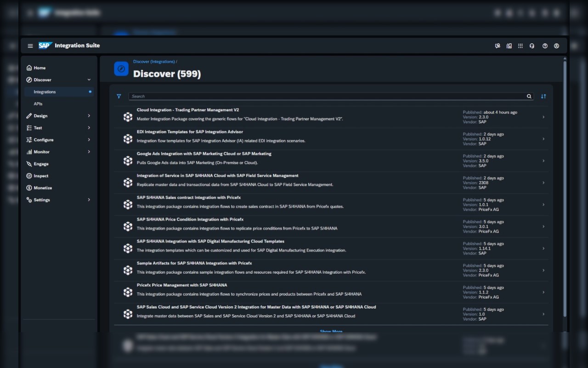
Task: Click the search magnifier icon
Action: point(529,97)
